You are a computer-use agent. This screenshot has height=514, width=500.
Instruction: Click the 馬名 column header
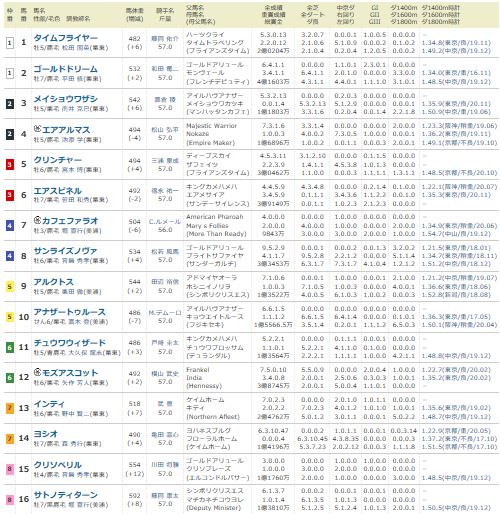(39, 11)
